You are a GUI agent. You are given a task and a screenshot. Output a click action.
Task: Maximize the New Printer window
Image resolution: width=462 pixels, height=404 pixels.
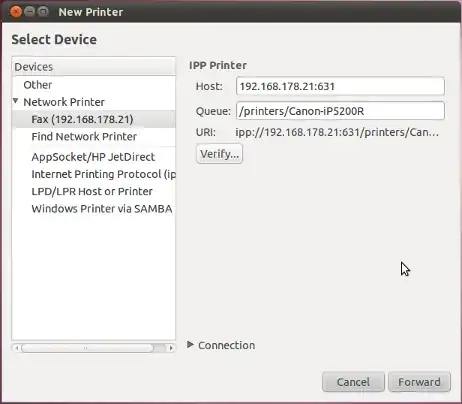(43, 12)
